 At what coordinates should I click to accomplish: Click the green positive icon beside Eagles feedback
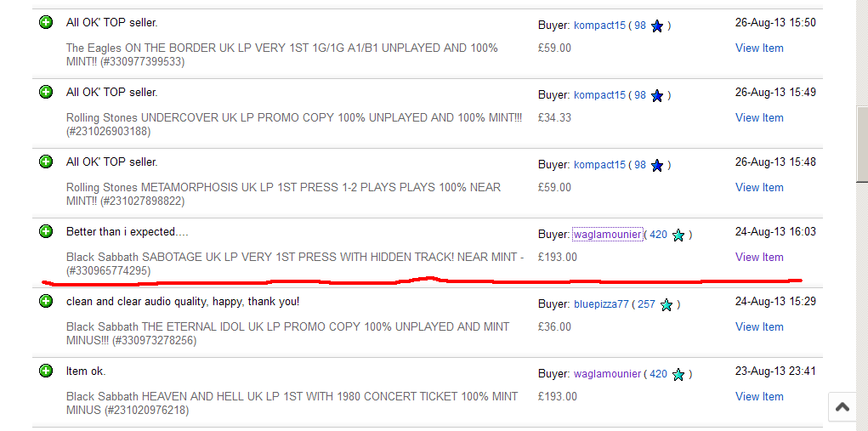coord(46,22)
